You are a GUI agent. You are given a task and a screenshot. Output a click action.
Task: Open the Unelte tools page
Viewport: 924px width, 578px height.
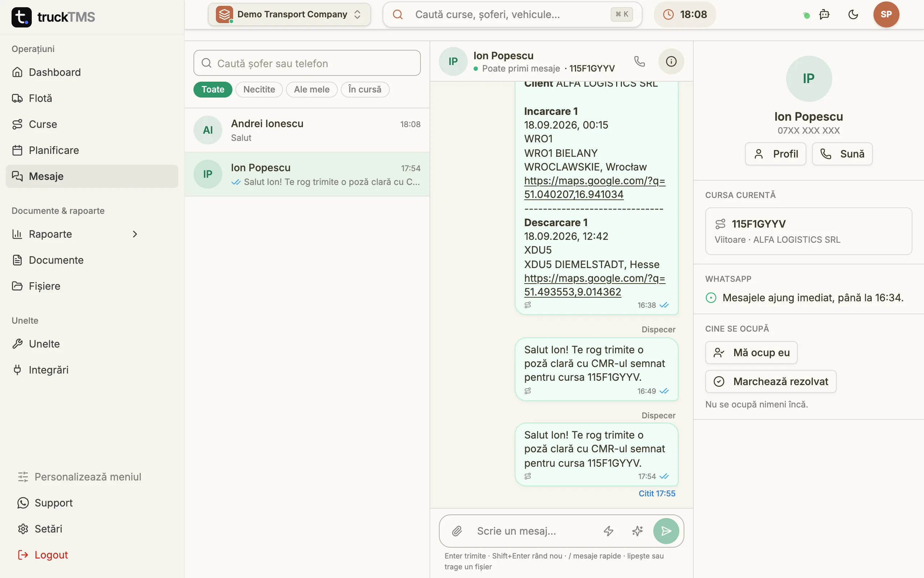92,344
